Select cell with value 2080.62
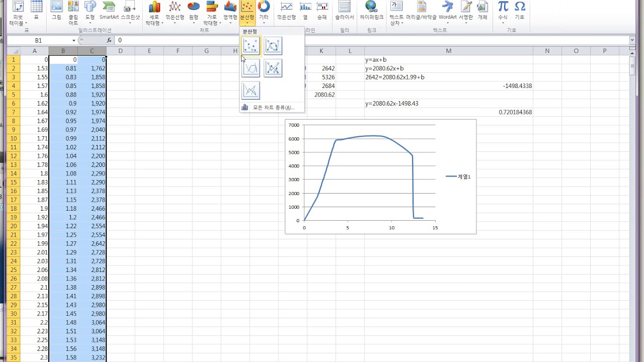Screen dimensions: 644x362 [321, 95]
